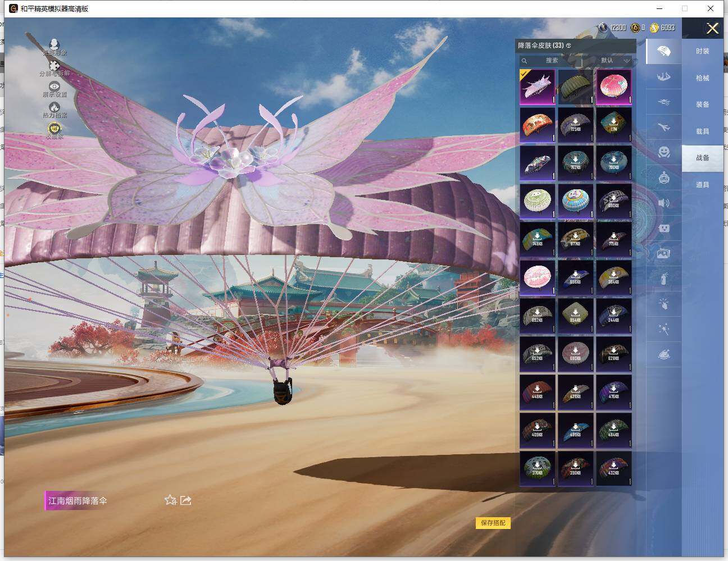
Task: Download the 432KB parachute skin
Action: 614,469
